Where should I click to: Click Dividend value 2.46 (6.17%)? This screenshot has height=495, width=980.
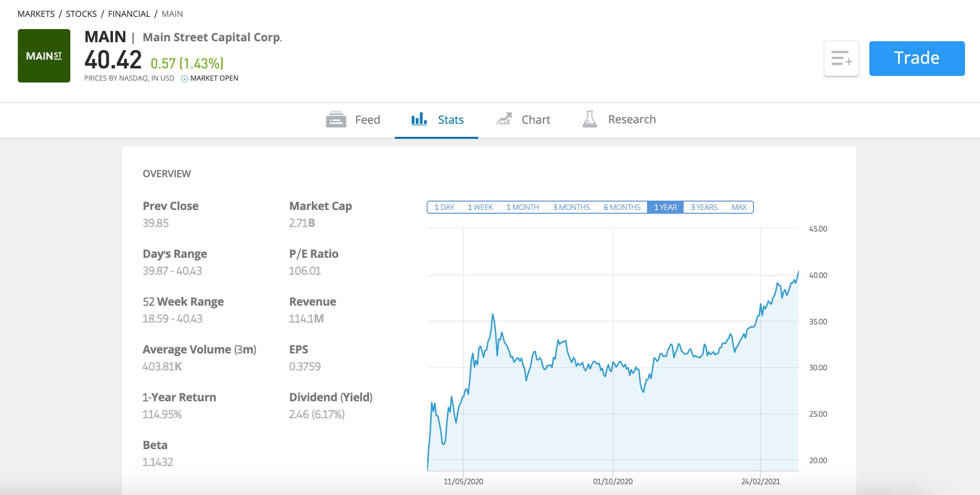click(317, 414)
